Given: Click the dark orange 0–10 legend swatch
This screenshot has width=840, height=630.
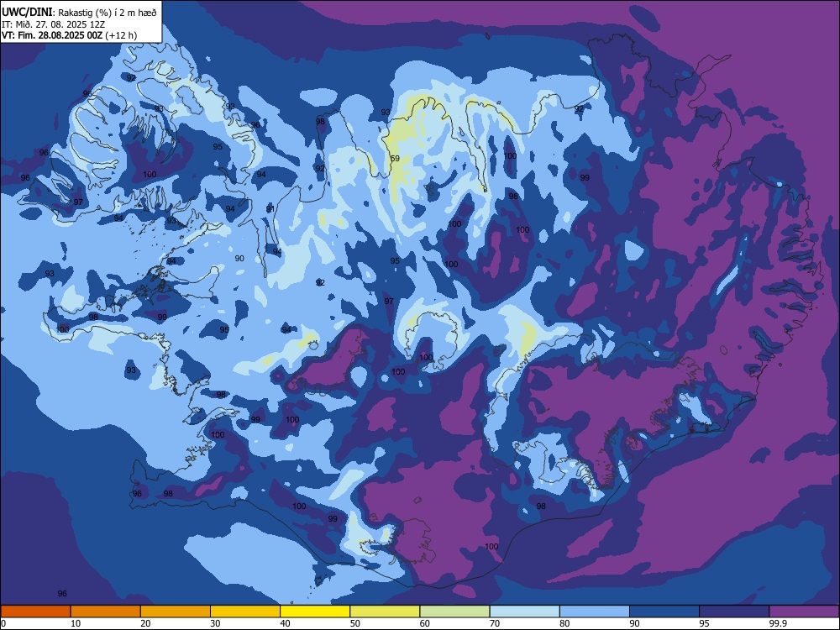Looking at the screenshot, I should click(x=35, y=612).
